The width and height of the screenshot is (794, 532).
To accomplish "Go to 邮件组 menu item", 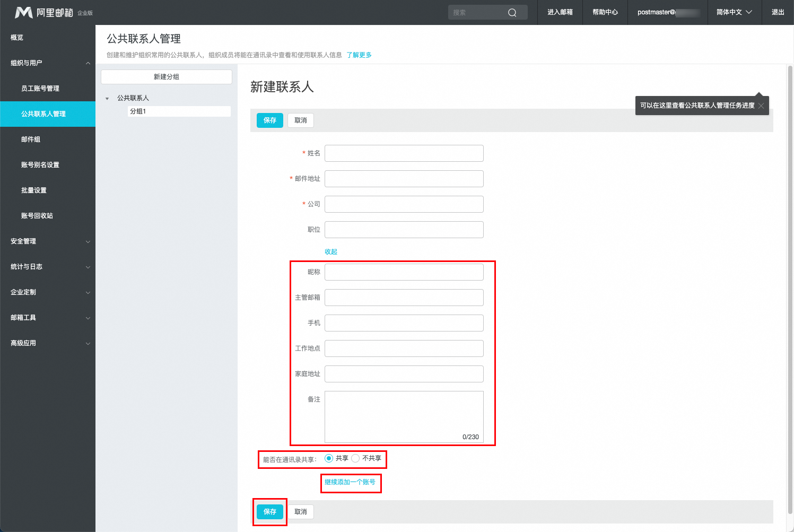I will 31,139.
